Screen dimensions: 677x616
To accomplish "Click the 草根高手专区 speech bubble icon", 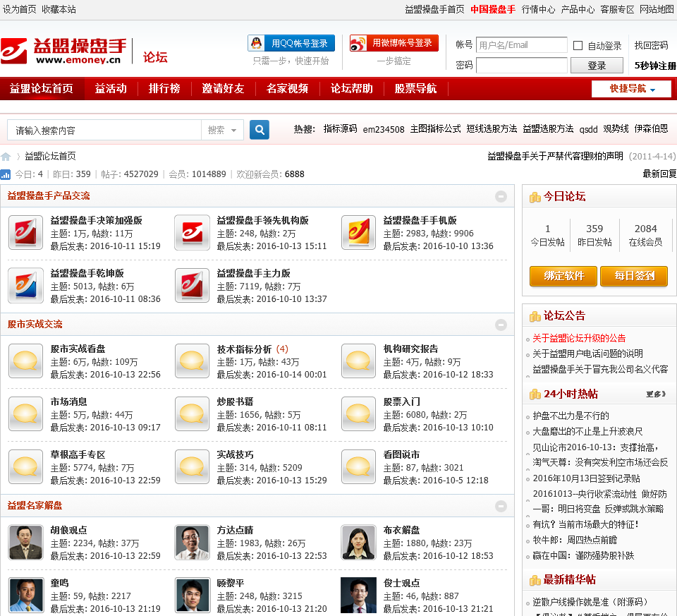I will pos(25,467).
